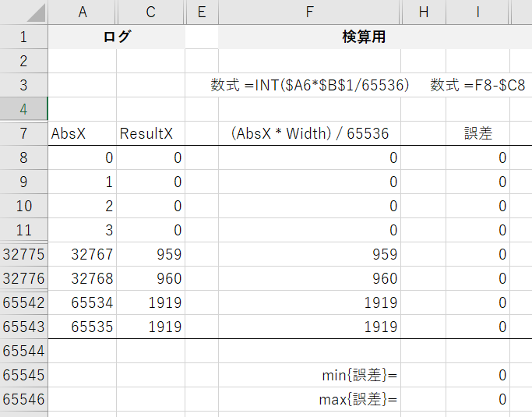532x417 pixels.
Task: Click the 誤差 column header cell
Action: (477, 133)
